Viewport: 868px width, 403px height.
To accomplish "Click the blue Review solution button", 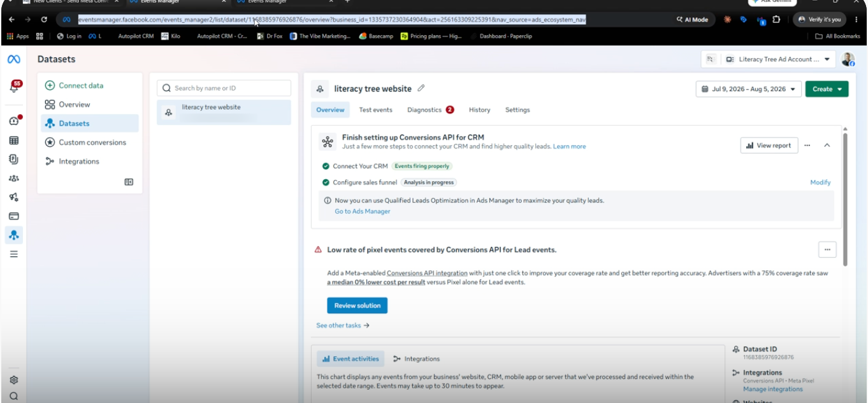I will (x=357, y=305).
